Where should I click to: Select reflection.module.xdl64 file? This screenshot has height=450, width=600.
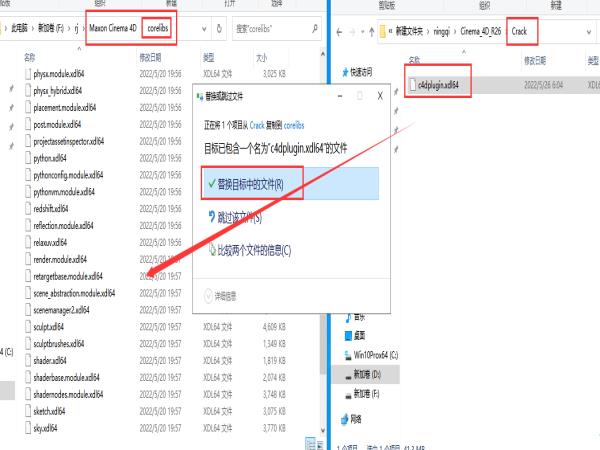(x=59, y=225)
